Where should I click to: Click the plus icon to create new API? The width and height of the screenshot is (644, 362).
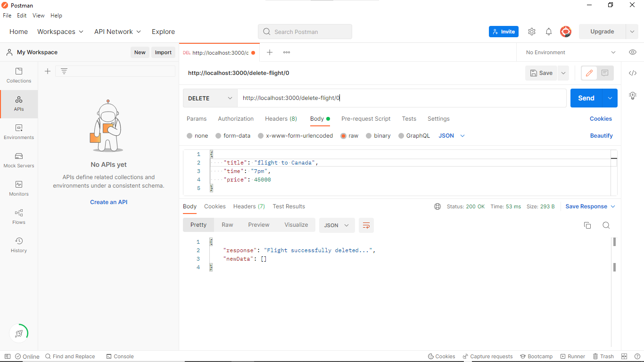click(47, 71)
